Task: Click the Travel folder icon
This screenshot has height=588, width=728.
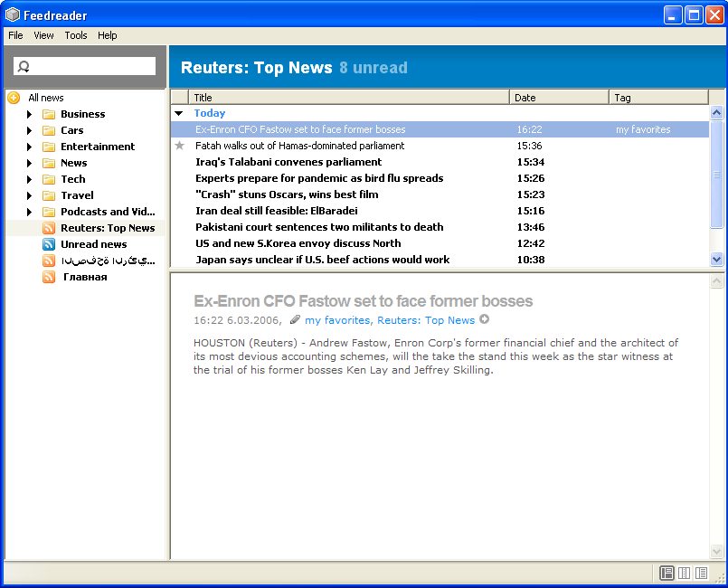Action: click(48, 195)
